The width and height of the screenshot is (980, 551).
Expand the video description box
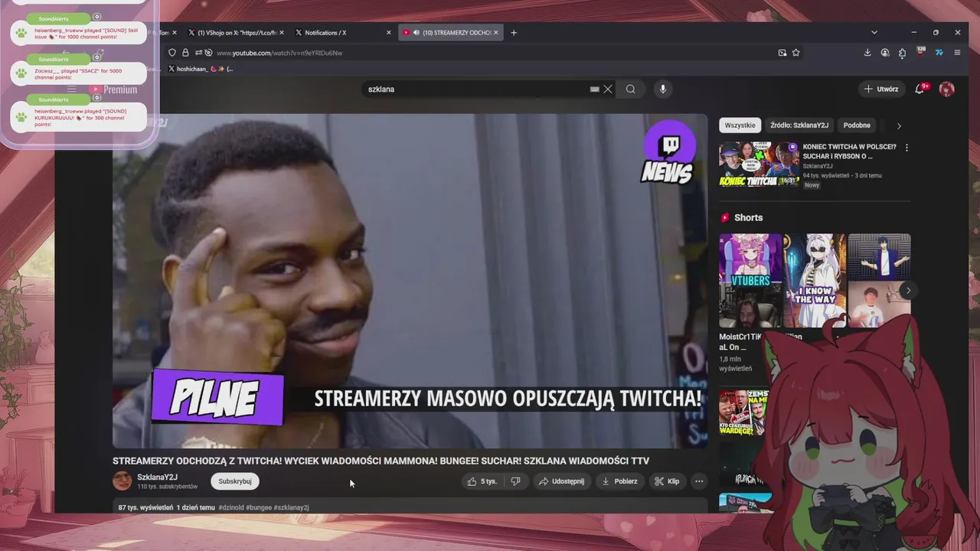coord(410,507)
